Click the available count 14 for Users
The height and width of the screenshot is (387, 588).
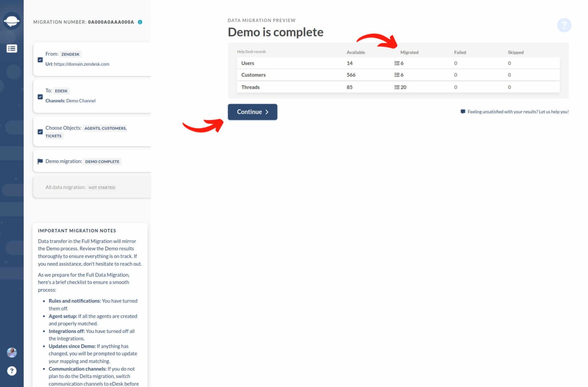(350, 63)
